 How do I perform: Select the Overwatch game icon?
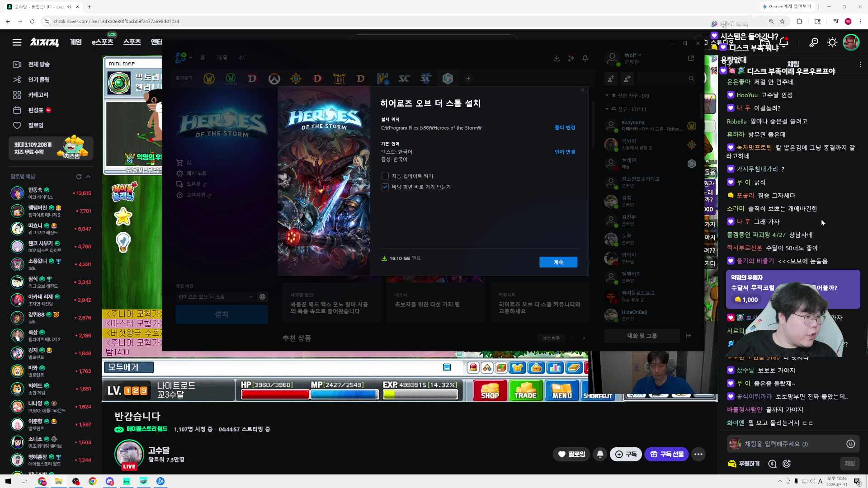coord(274,79)
